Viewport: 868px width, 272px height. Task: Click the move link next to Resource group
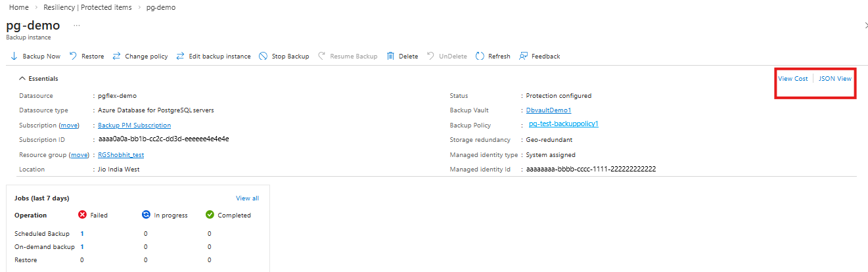coord(79,155)
